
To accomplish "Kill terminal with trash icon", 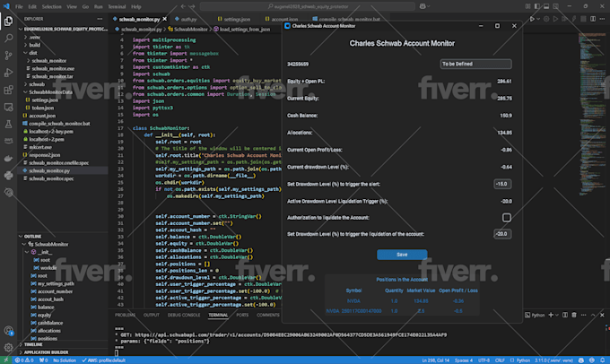I will click(574, 315).
